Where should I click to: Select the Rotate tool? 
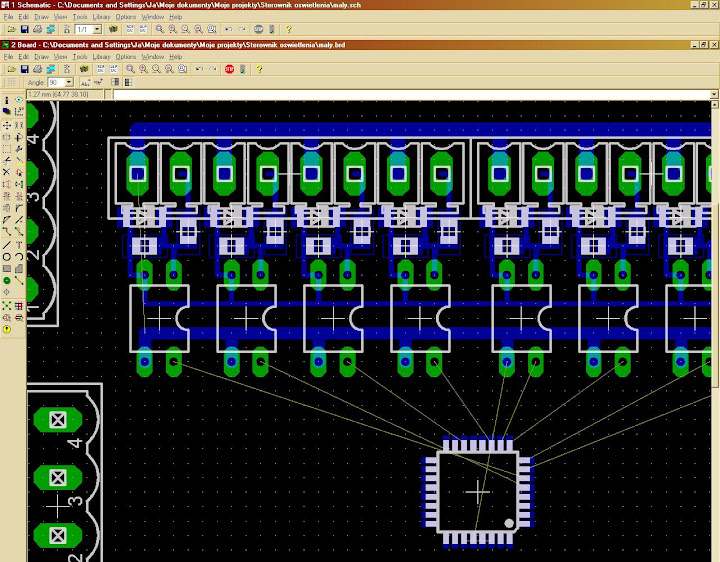19,137
